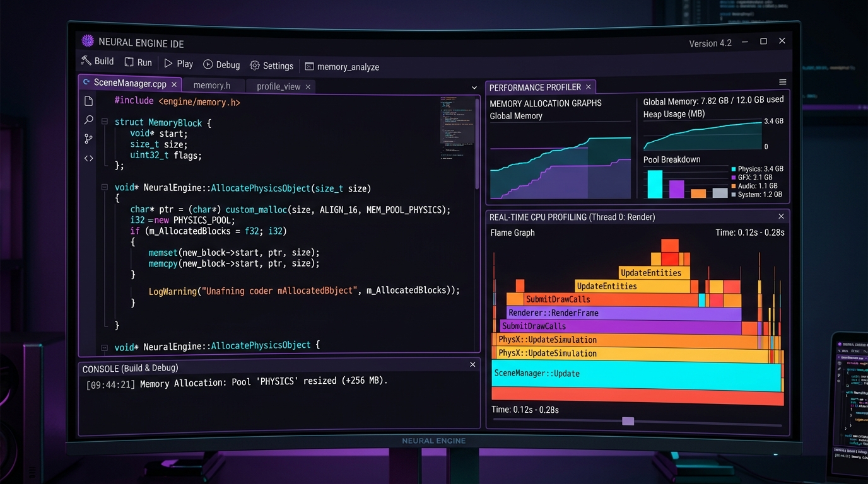Screen dimensions: 868x484
Task: Select the topmost UpdateEntities flame bar
Action: pos(655,273)
